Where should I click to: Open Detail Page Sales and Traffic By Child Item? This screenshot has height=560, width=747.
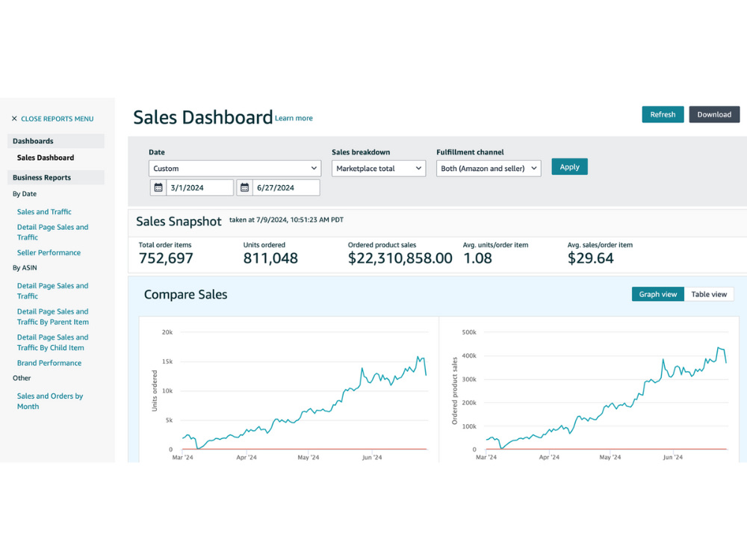[x=53, y=343]
